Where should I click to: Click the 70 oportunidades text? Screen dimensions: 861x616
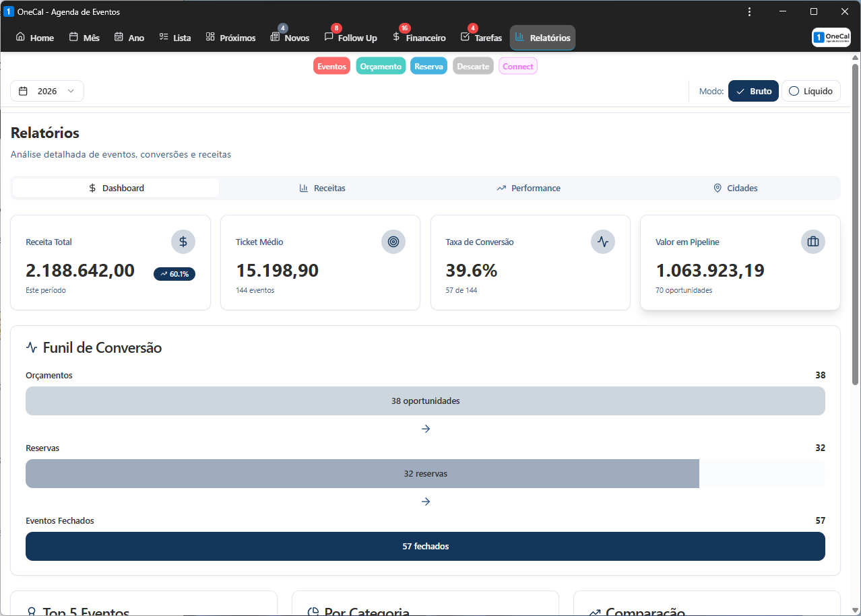[684, 290]
